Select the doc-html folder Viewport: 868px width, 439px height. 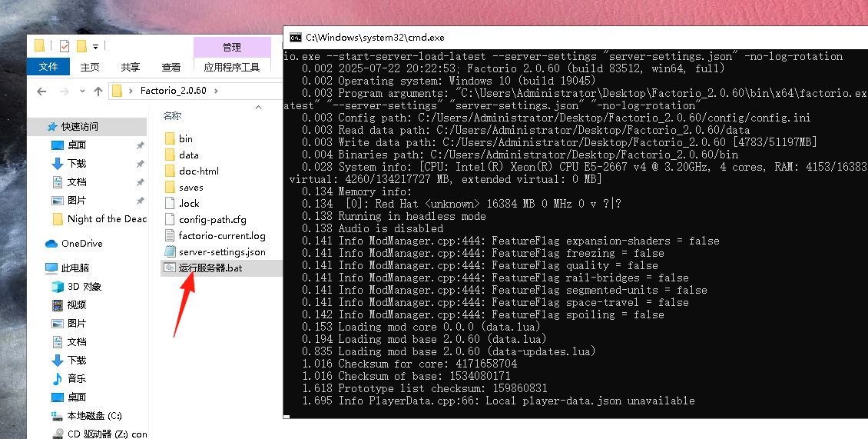pyautogui.click(x=199, y=171)
